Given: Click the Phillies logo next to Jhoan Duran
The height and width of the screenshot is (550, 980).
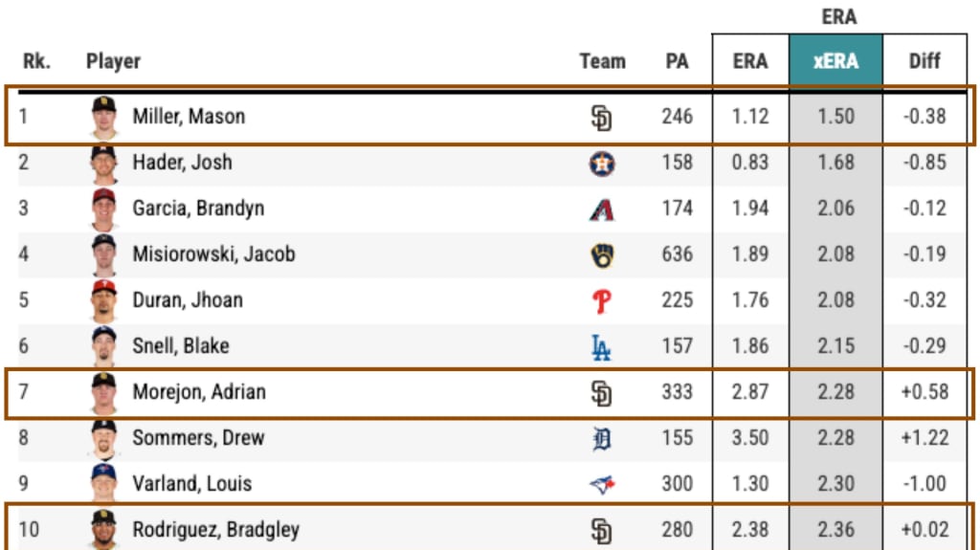Looking at the screenshot, I should (601, 302).
